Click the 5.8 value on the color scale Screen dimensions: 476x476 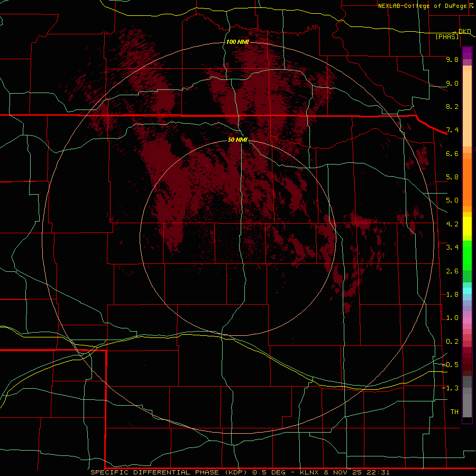[452, 177]
